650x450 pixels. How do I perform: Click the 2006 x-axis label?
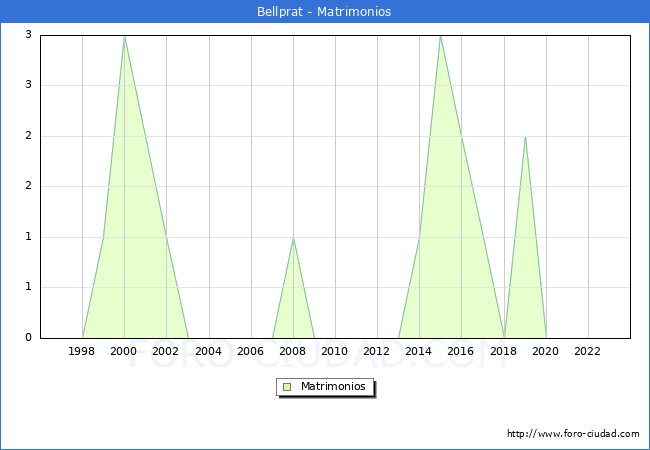pyautogui.click(x=250, y=351)
